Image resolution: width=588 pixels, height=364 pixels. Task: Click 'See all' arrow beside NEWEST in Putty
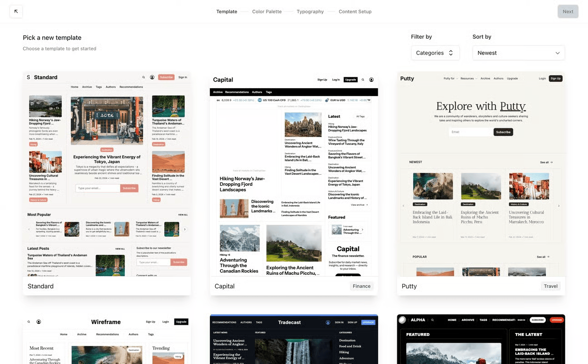click(547, 162)
